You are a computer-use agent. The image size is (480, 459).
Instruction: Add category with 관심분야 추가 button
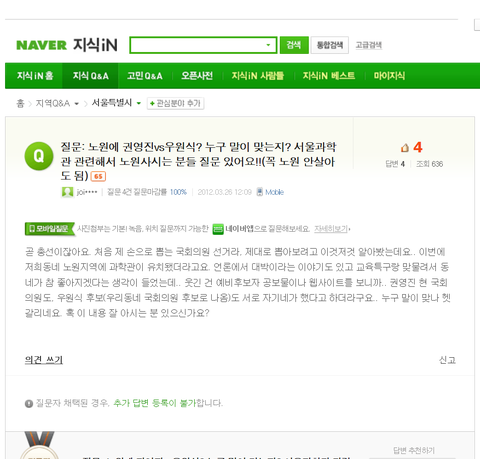[x=175, y=103]
